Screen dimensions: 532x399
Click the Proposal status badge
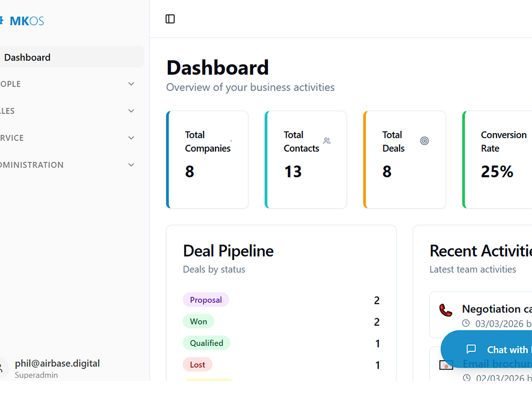[x=206, y=300]
